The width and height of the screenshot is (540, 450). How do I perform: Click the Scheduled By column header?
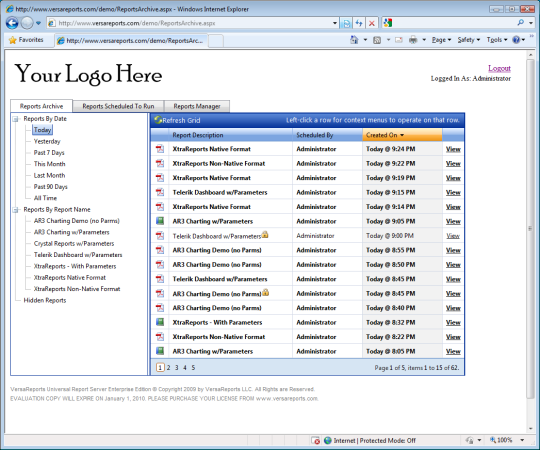(x=327, y=135)
